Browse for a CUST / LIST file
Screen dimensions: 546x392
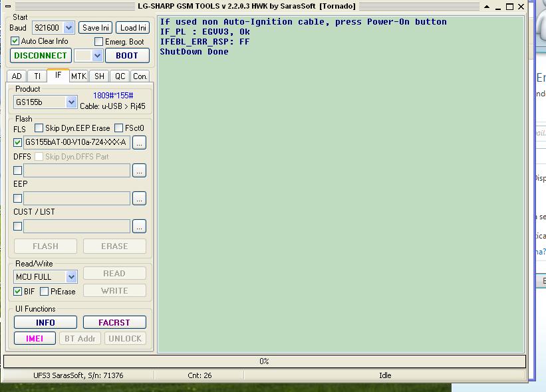139,227
